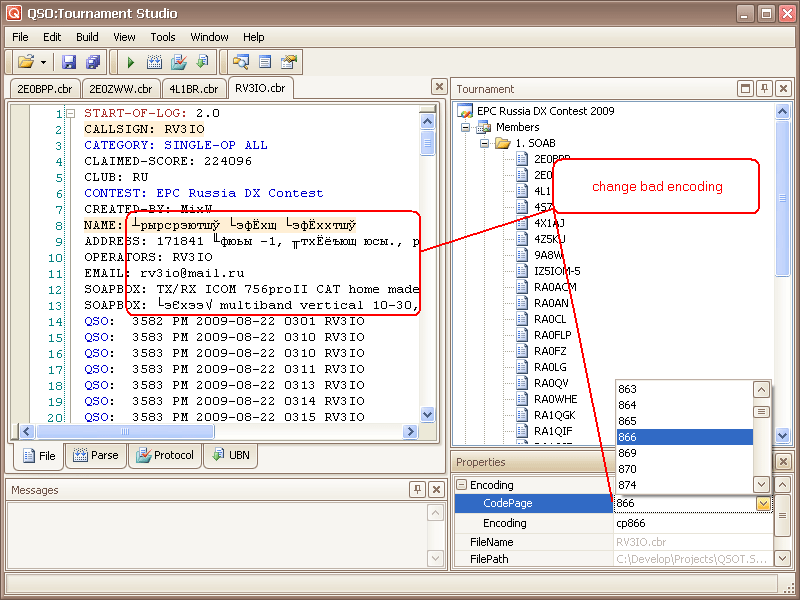Click the magnifier find icon in toolbar
The width and height of the screenshot is (800, 600).
pos(241,62)
